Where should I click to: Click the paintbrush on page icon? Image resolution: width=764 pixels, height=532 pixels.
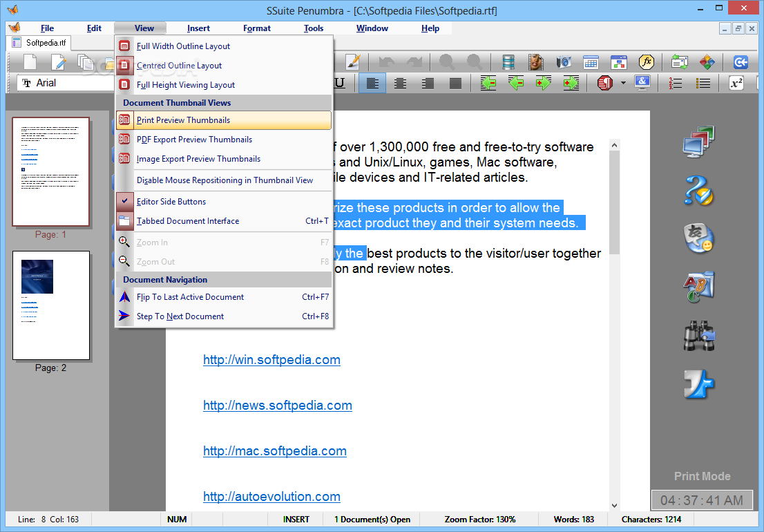(352, 62)
